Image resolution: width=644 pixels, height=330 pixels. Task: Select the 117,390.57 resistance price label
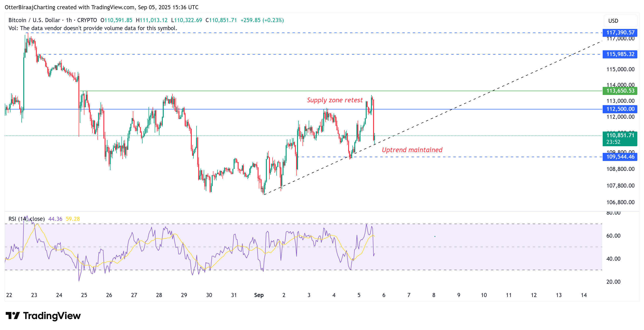(x=620, y=32)
